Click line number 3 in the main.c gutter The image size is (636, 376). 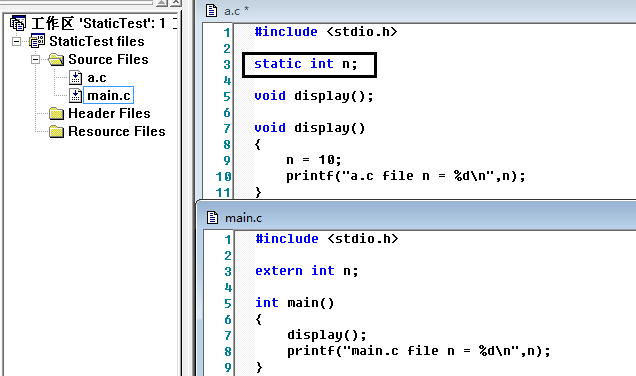pyautogui.click(x=228, y=271)
